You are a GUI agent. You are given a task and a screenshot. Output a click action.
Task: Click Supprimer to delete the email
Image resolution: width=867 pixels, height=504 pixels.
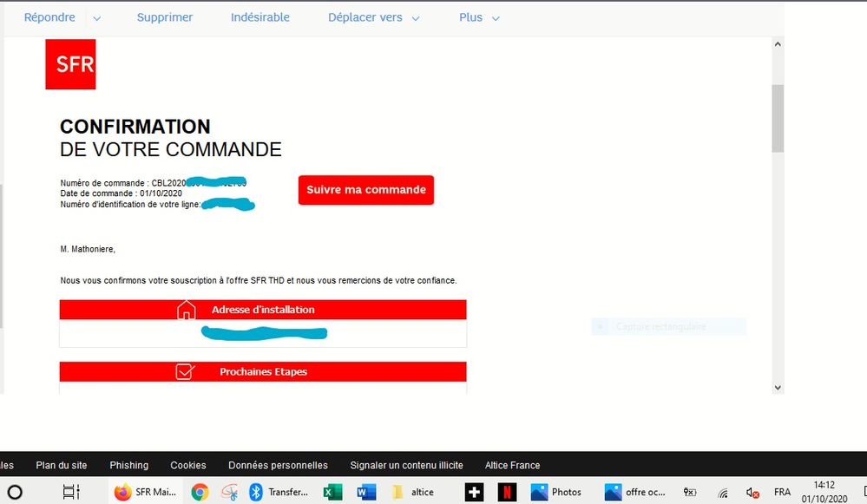click(x=165, y=17)
